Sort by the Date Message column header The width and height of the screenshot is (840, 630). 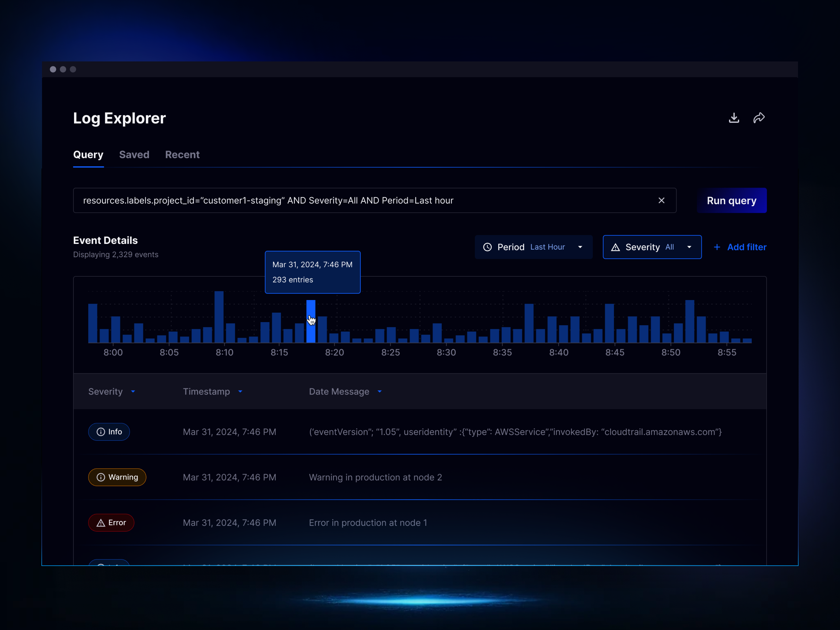click(345, 392)
